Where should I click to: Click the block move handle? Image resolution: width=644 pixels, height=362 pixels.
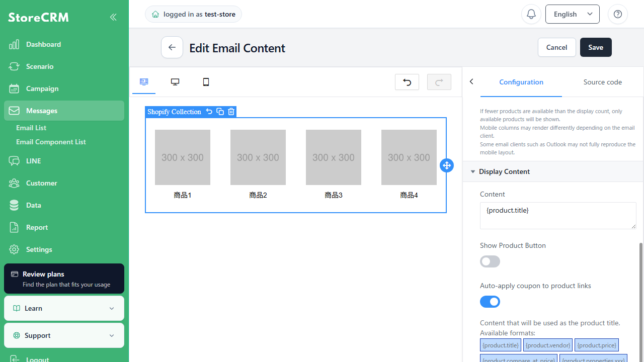(x=447, y=165)
